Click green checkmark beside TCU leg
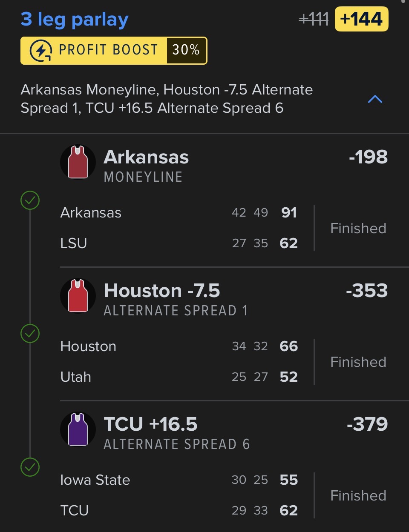Viewport: 409px width, 532px height. click(30, 467)
